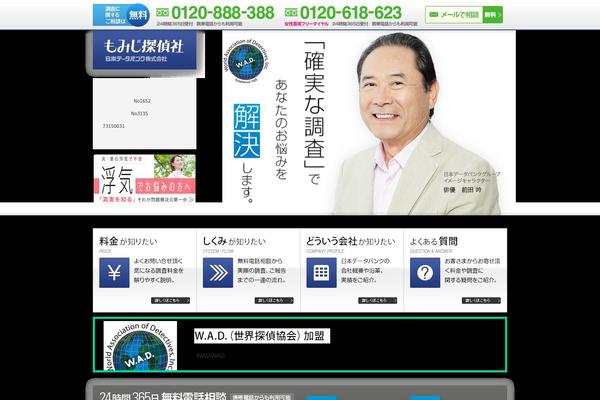Click the free-dial icon beside 0120-888-388
Image resolution: width=600 pixels, height=400 pixels.
163,13
